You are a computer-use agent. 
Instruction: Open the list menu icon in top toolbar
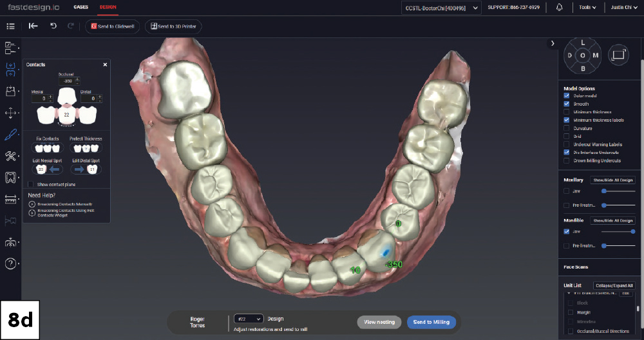[11, 26]
